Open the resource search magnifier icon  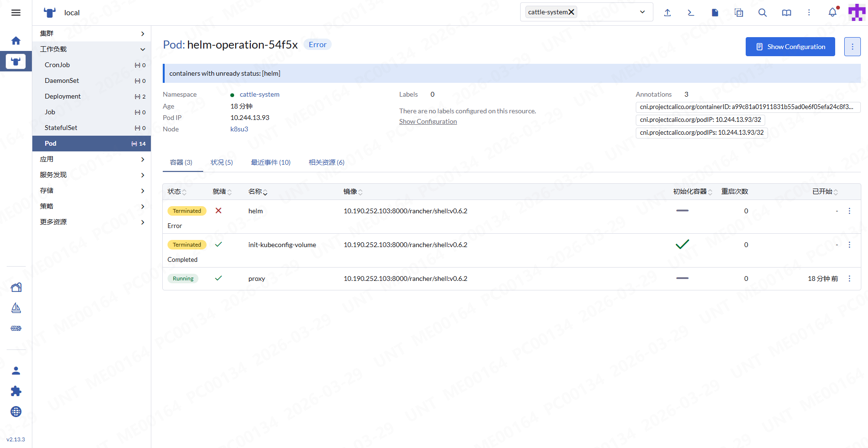762,13
